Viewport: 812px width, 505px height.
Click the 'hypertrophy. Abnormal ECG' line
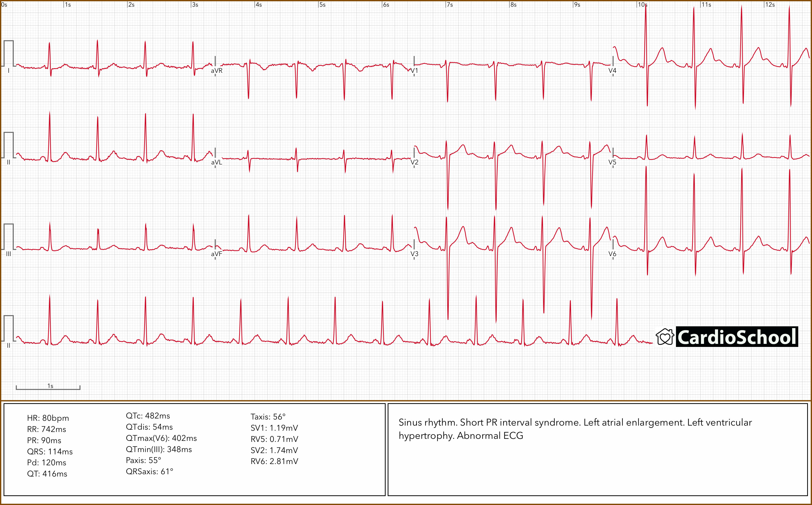(461, 436)
